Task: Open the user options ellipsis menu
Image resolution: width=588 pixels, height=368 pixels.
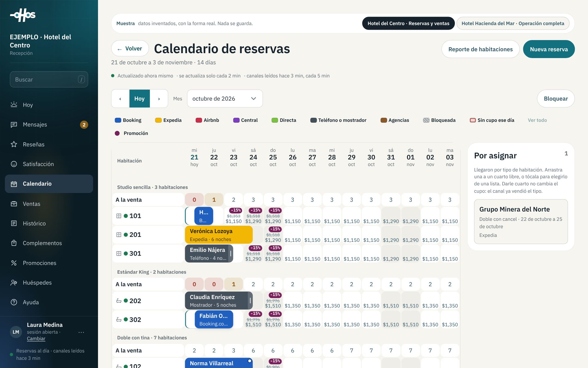Action: (x=81, y=332)
